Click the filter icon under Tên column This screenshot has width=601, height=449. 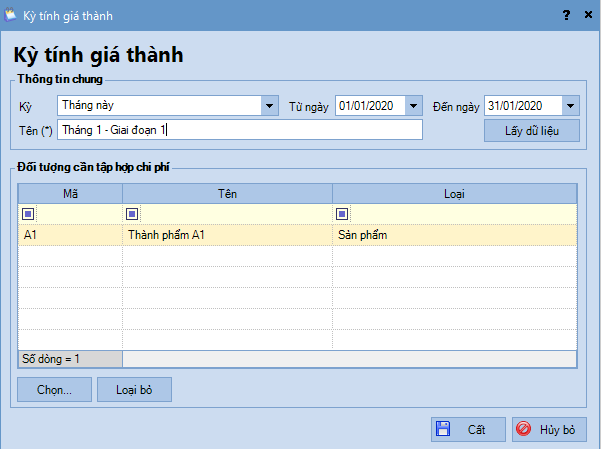point(132,213)
